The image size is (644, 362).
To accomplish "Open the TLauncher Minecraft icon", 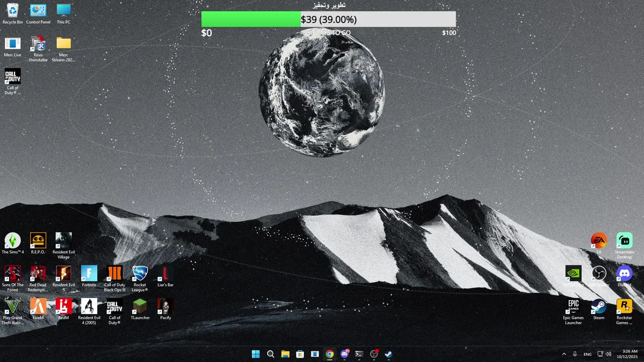I will pyautogui.click(x=140, y=309).
